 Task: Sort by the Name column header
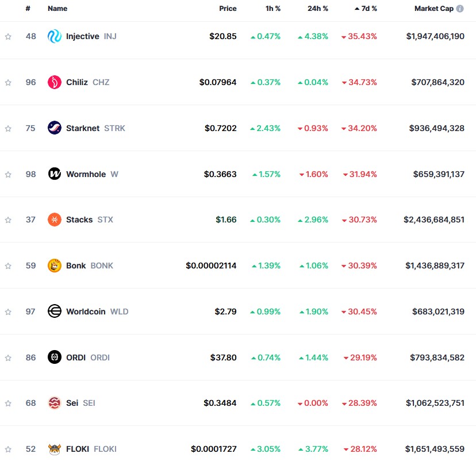click(57, 9)
